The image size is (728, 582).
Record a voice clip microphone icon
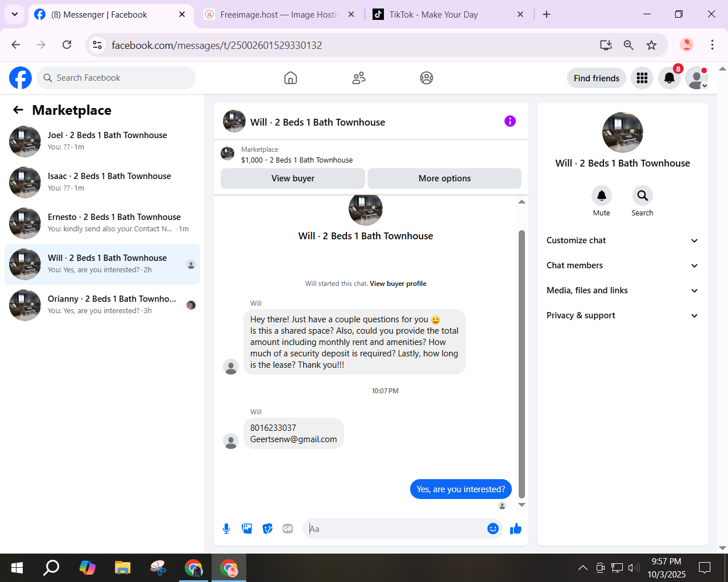(226, 529)
